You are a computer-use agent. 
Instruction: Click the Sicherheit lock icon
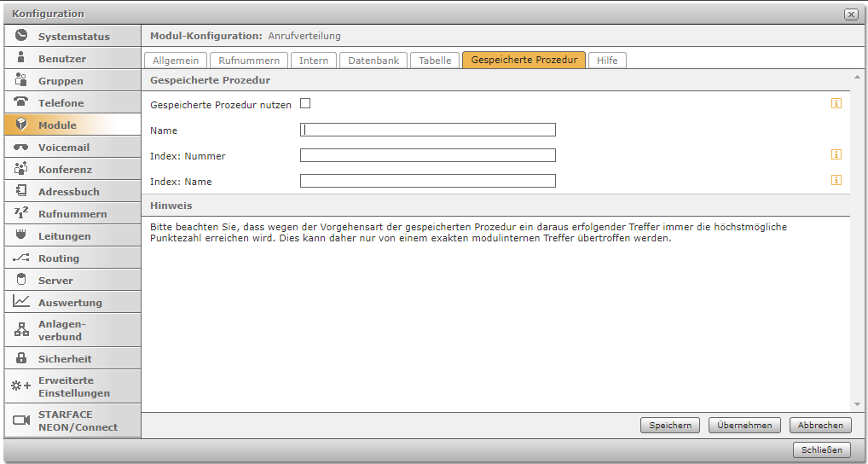coord(21,358)
